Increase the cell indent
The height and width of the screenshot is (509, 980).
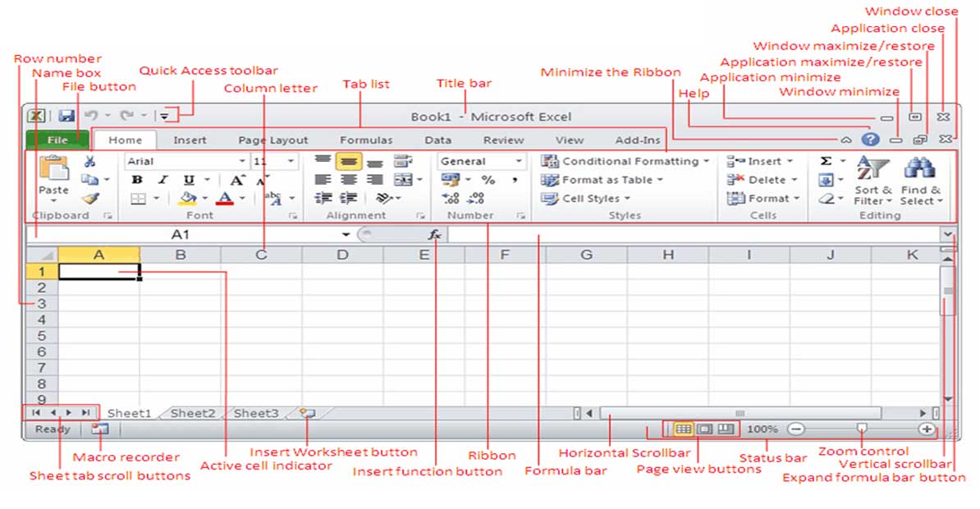coord(348,199)
